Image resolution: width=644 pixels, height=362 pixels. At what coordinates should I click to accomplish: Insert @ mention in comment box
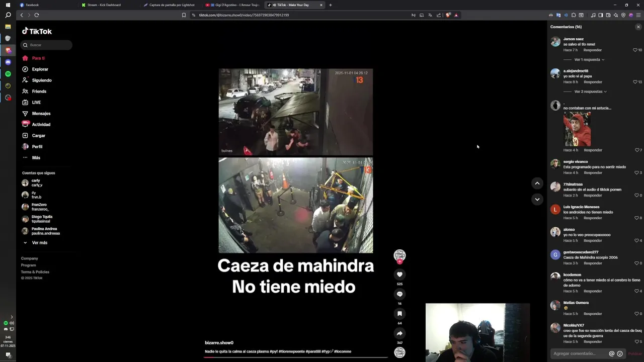click(x=612, y=353)
